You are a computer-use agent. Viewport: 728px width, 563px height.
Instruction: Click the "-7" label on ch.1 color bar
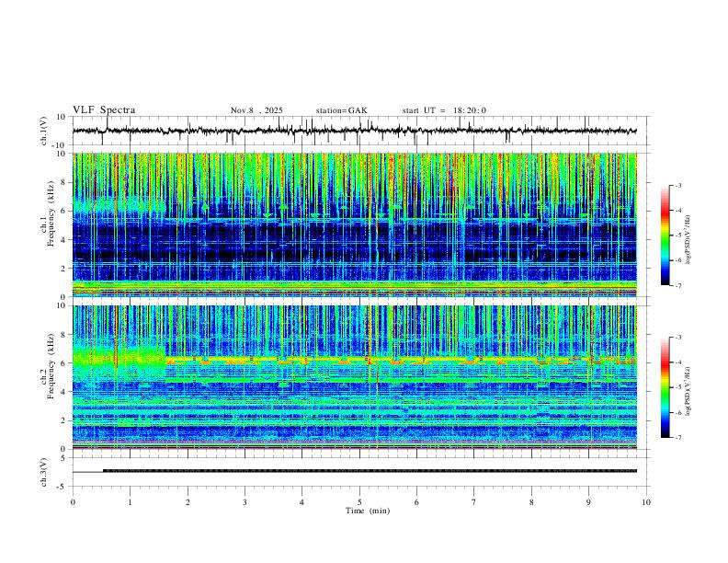(677, 285)
